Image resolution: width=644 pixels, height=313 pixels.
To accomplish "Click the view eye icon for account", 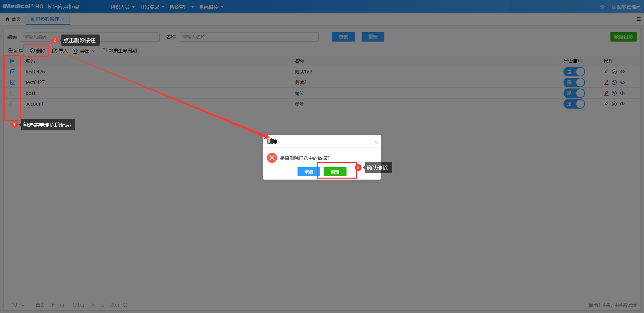I will pyautogui.click(x=622, y=104).
